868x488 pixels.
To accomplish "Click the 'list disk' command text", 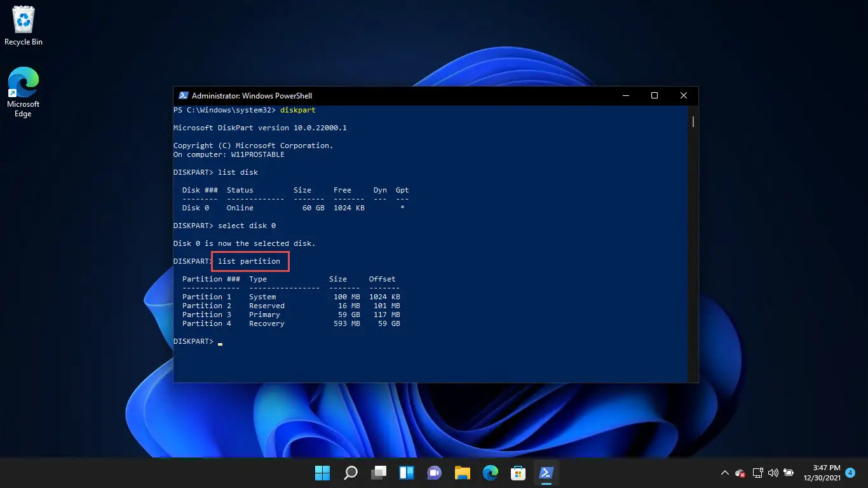I will [x=238, y=172].
